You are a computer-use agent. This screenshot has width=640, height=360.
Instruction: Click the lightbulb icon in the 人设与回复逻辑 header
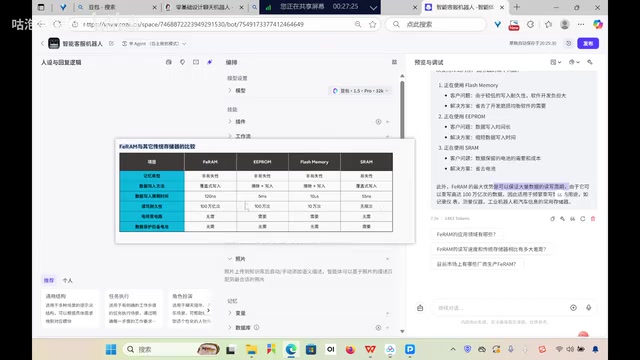[182, 62]
